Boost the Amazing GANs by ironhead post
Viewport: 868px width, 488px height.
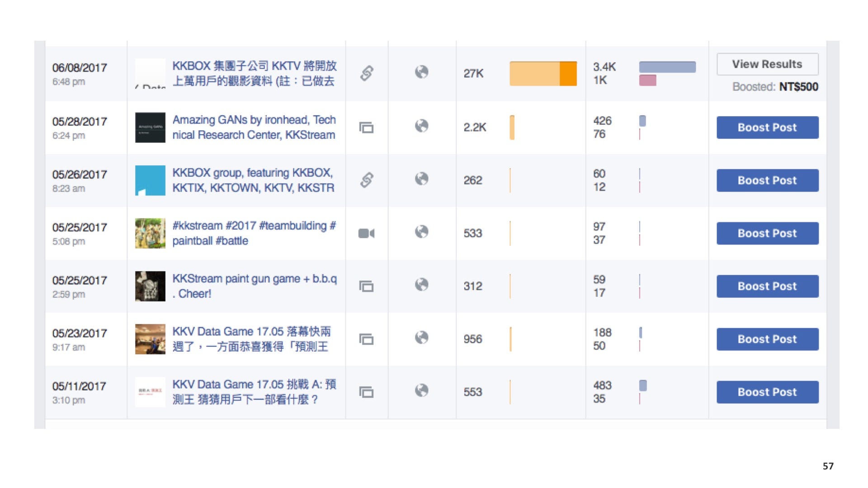(x=767, y=127)
